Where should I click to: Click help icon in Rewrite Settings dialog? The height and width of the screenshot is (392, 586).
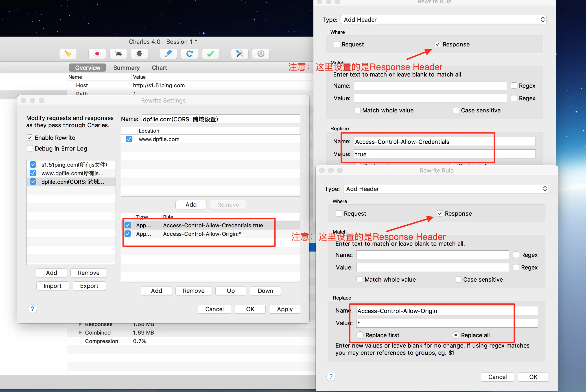point(33,309)
